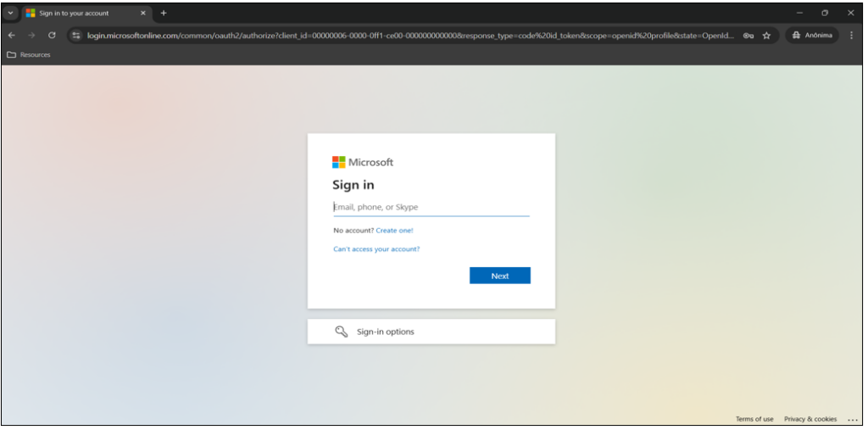
Task: Open site information icon in address bar
Action: [x=77, y=36]
